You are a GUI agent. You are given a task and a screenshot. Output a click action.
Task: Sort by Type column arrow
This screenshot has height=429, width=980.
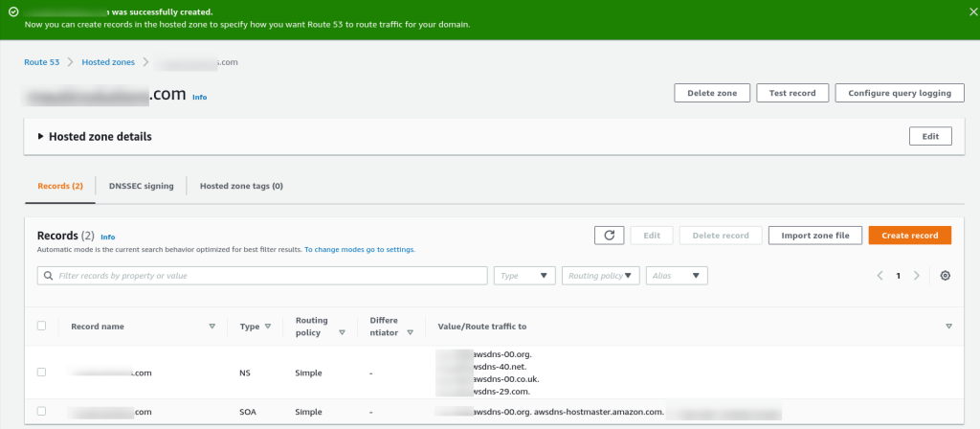[x=268, y=327]
